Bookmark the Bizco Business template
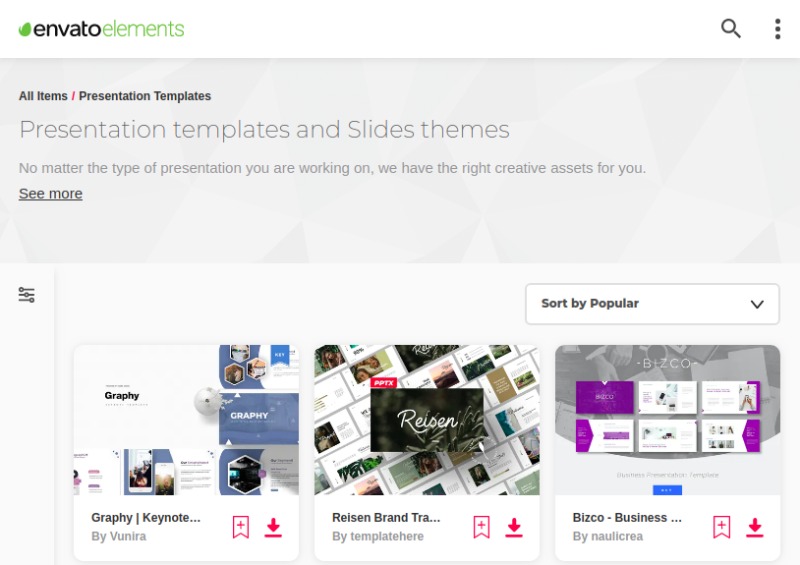The width and height of the screenshot is (800, 565). coord(721,527)
